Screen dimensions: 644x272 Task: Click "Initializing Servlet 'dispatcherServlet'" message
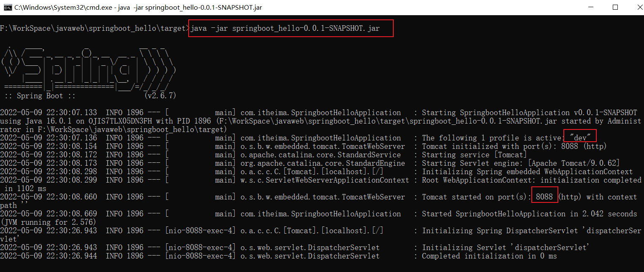tap(506, 248)
